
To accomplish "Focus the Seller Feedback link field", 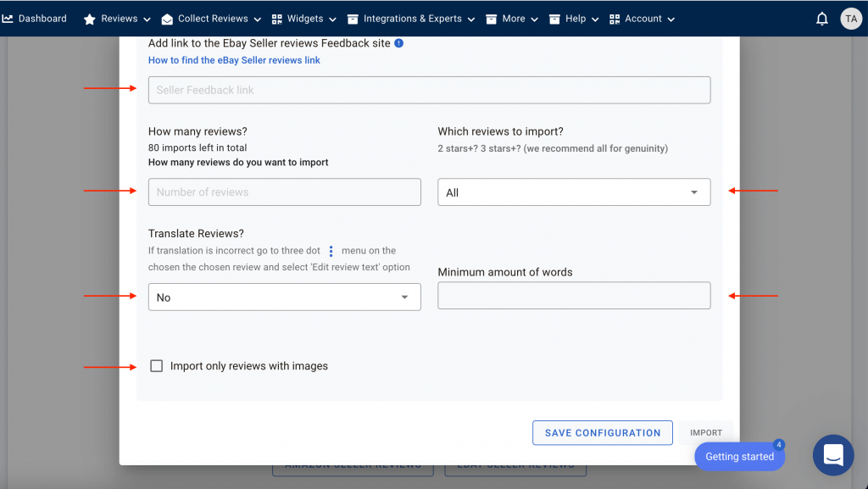I will (x=430, y=90).
